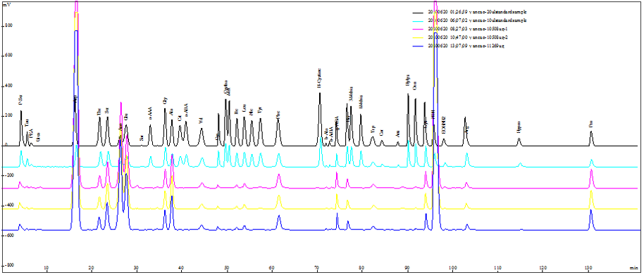Click the Thr peak label

click(x=99, y=111)
